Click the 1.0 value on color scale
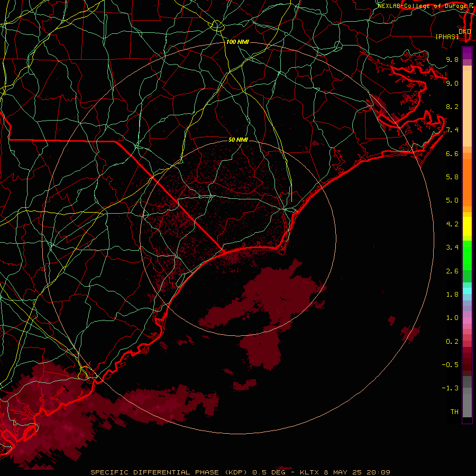Viewport: 476px width, 476px height. 452,318
